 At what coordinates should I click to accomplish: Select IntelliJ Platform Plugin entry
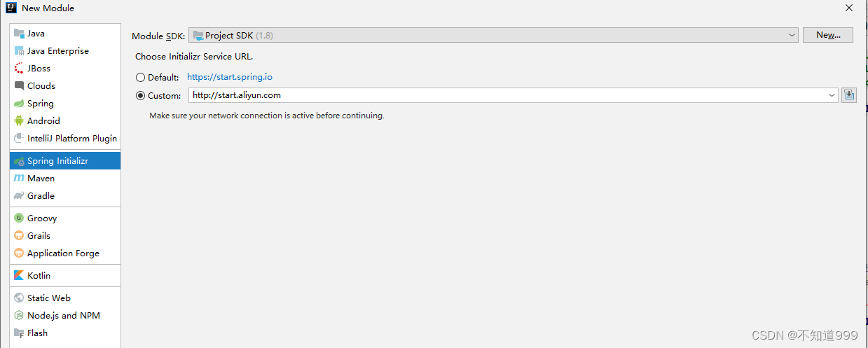point(65,139)
